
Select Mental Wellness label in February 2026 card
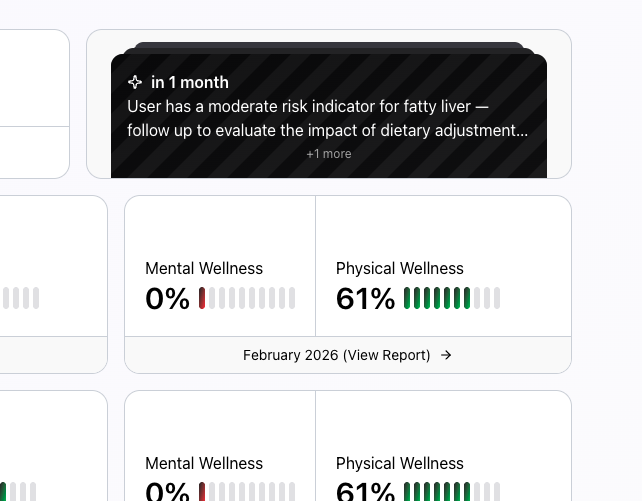pyautogui.click(x=204, y=268)
